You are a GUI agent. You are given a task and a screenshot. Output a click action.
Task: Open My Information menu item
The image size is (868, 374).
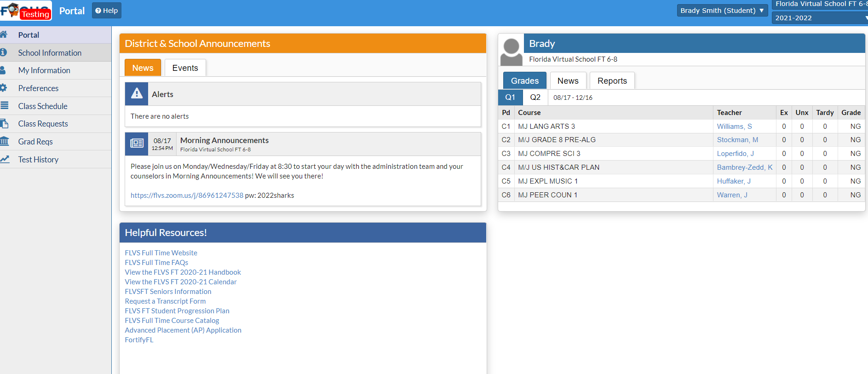click(44, 70)
